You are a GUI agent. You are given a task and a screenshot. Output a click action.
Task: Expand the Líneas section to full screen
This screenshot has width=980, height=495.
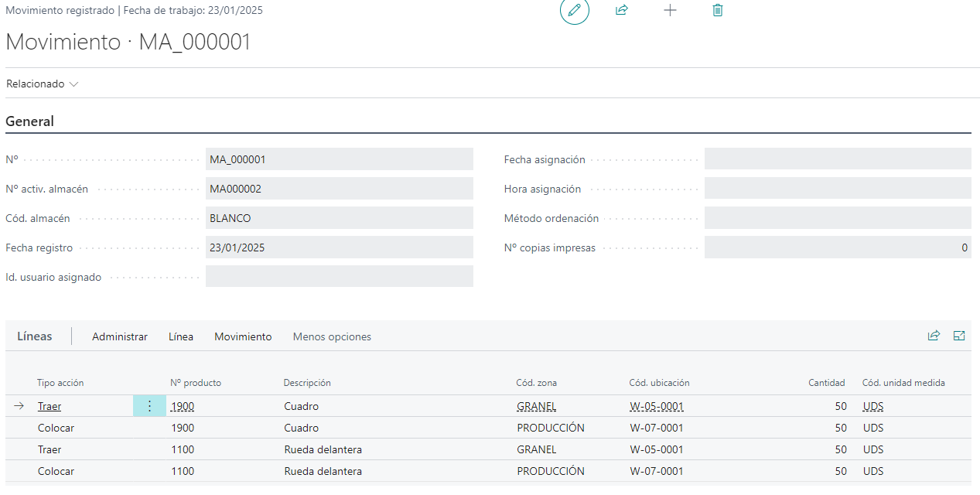(x=959, y=336)
